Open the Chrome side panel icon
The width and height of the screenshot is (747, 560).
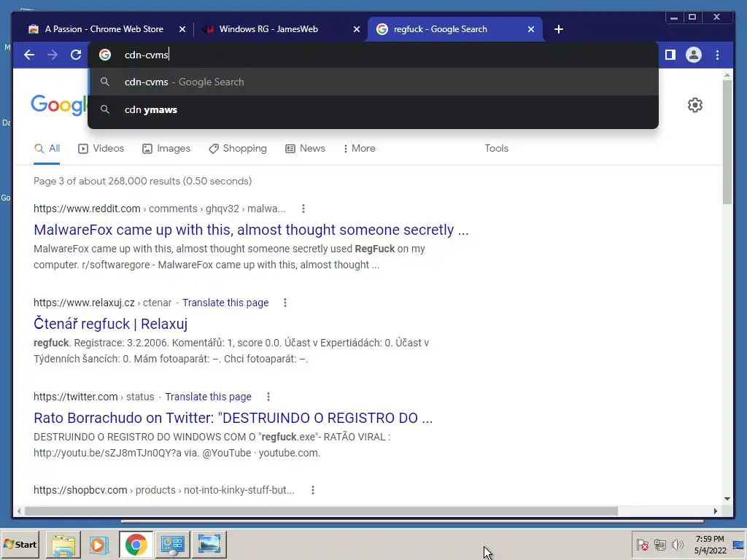[670, 55]
